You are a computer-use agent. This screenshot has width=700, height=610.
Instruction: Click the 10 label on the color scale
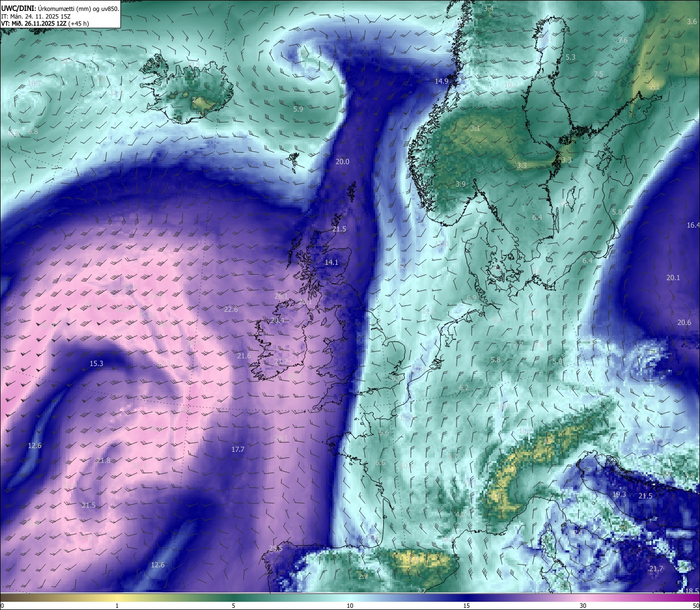coord(349,605)
